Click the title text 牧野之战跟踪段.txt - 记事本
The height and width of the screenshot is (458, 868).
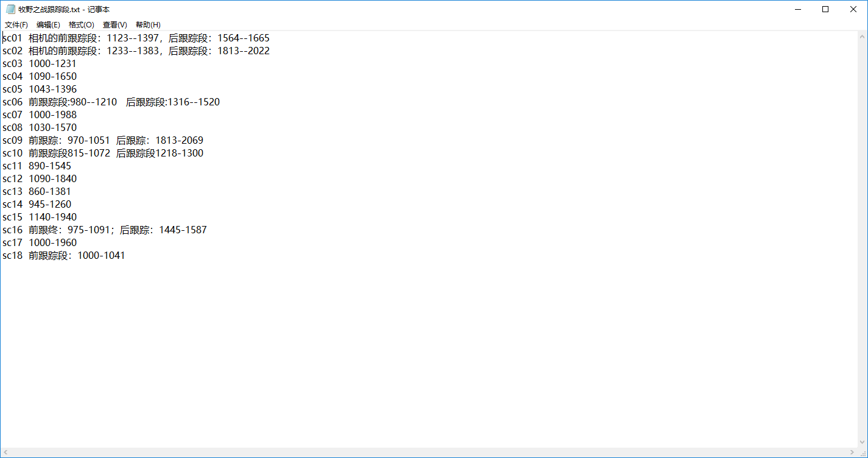[64, 9]
